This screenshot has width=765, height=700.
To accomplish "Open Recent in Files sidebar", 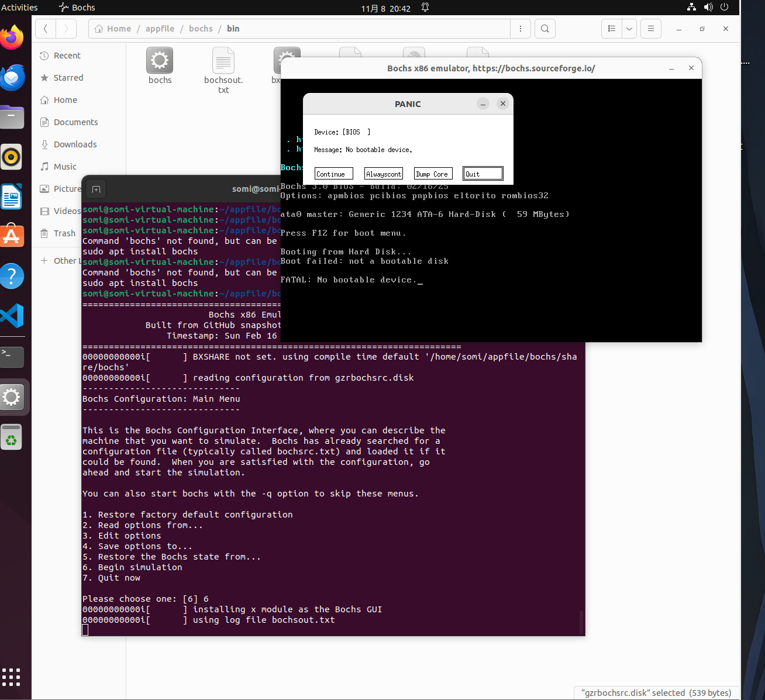I will [x=79, y=56].
